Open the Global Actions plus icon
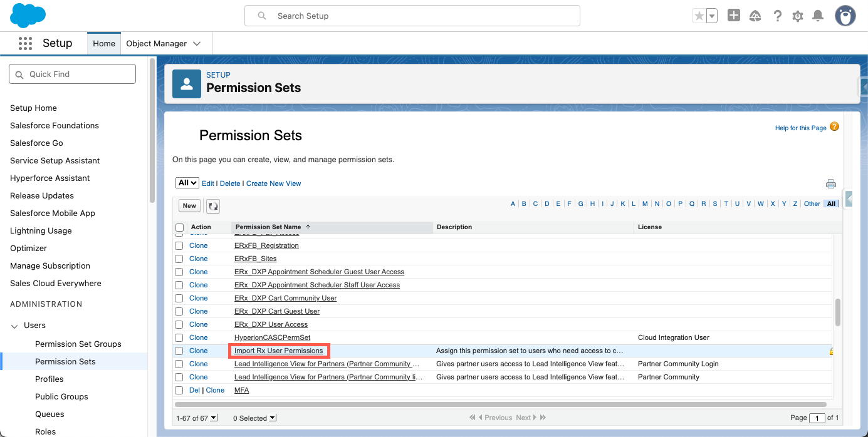Screen dimensions: 868x437 (734, 16)
